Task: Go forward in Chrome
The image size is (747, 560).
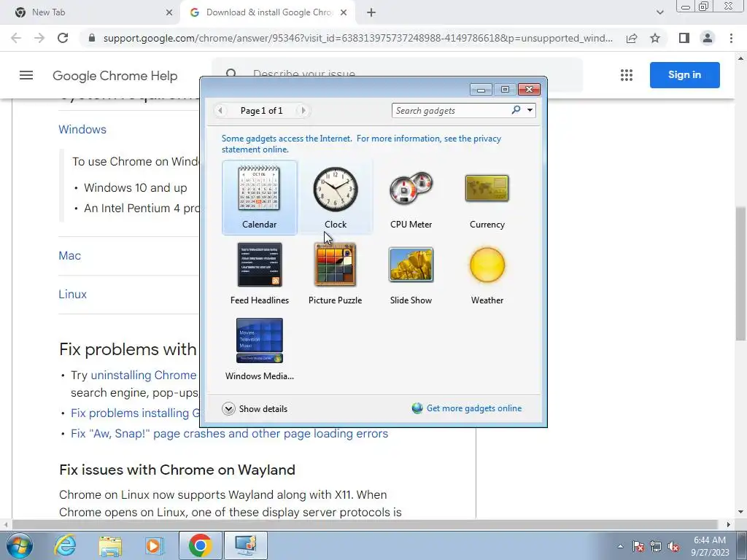Action: point(39,38)
